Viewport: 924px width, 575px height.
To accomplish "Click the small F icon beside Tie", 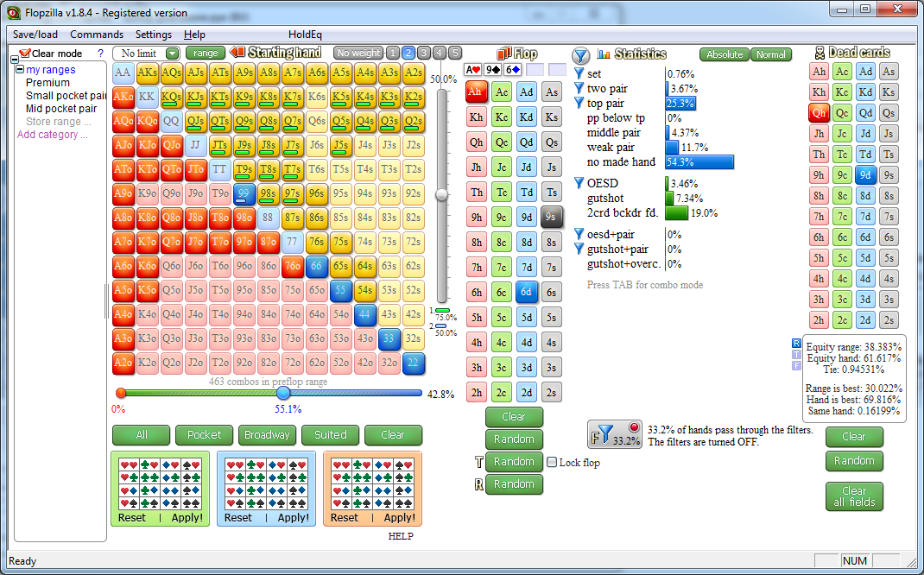I will pos(797,366).
